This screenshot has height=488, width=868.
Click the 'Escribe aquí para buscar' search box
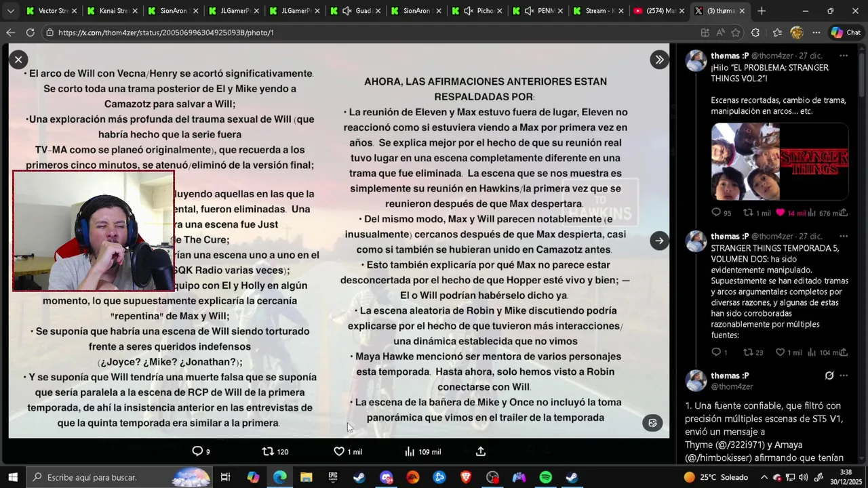(119, 477)
